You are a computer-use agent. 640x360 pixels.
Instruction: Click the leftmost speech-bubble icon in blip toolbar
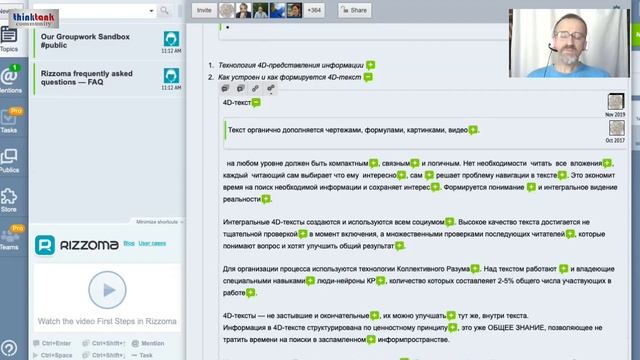point(225,88)
